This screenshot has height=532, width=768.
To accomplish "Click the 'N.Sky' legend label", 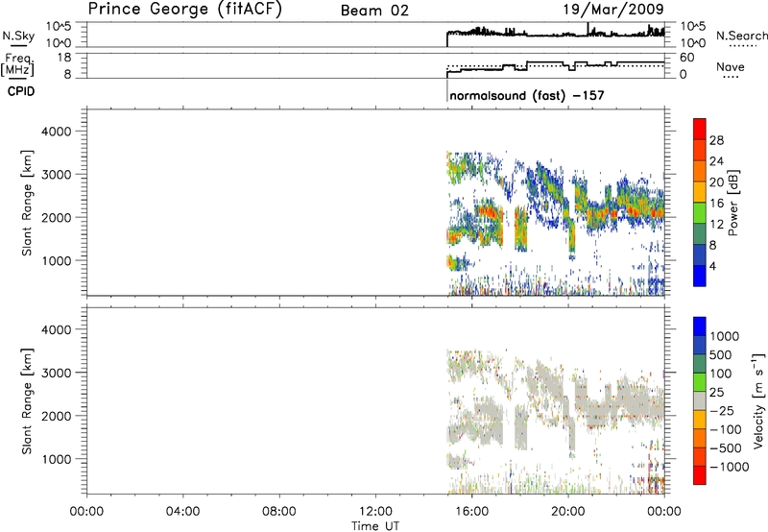I will click(18, 36).
